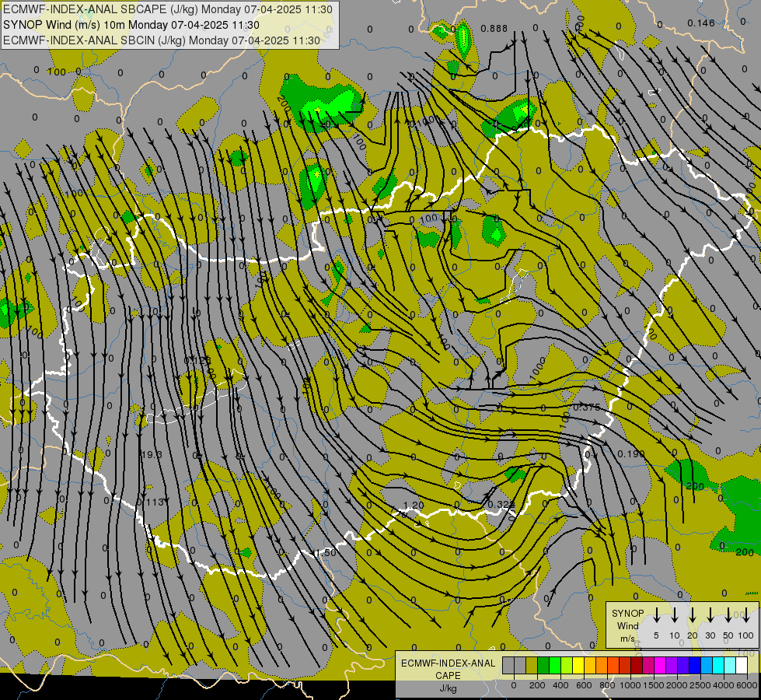Click the 4000 tick label in legend

click(724, 685)
